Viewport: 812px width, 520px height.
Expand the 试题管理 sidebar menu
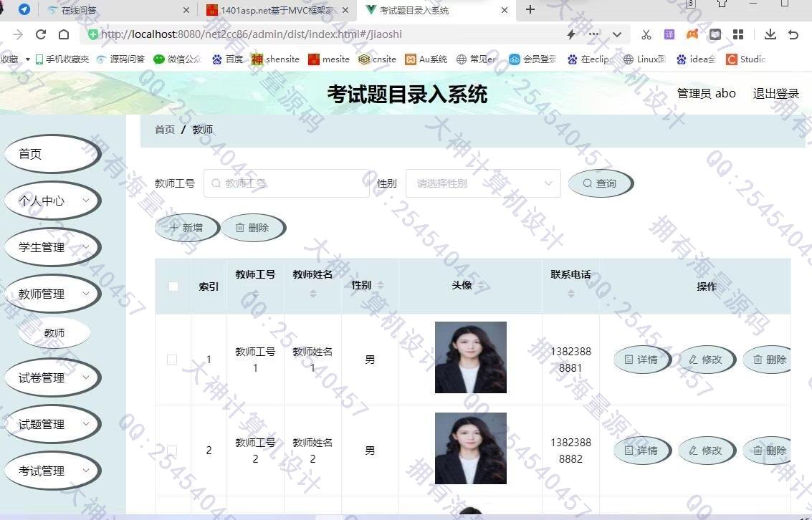click(x=52, y=424)
